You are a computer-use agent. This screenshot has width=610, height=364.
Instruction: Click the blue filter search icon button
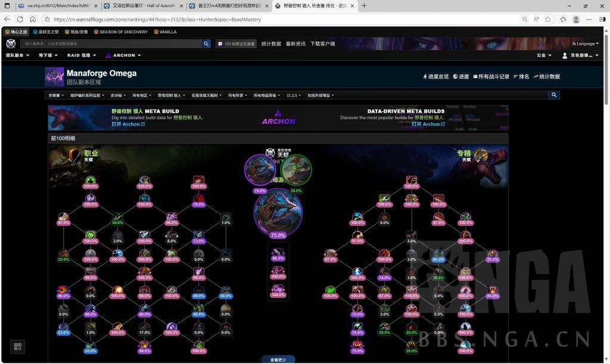click(x=554, y=95)
